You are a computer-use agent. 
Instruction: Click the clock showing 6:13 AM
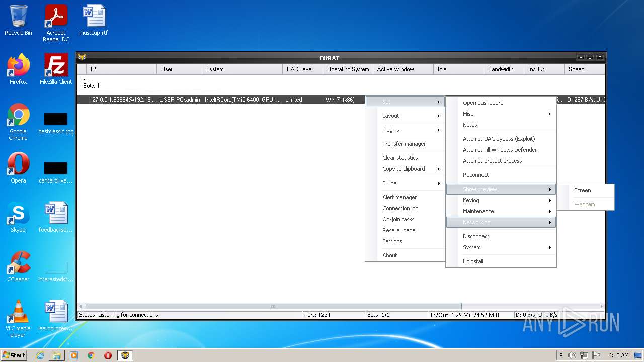[x=618, y=355]
